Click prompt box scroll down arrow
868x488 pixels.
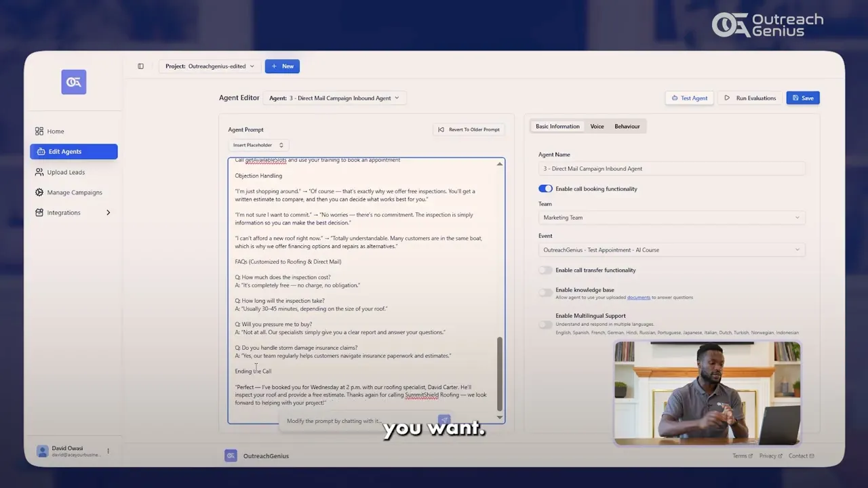coord(500,418)
